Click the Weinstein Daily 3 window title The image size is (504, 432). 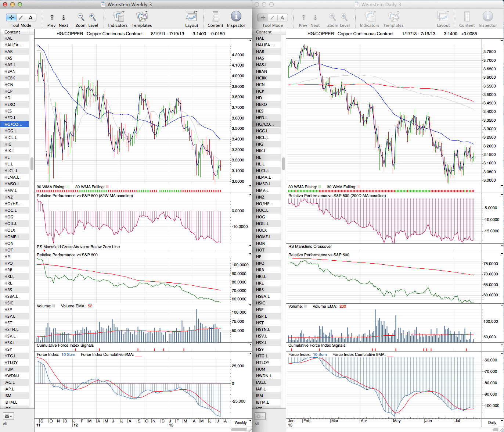(382, 4)
